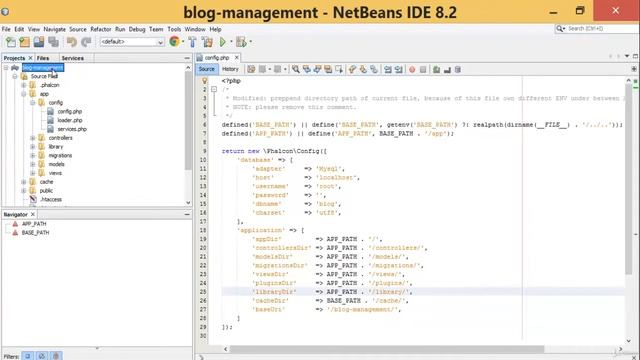Select loader.php in the project tree

70,120
